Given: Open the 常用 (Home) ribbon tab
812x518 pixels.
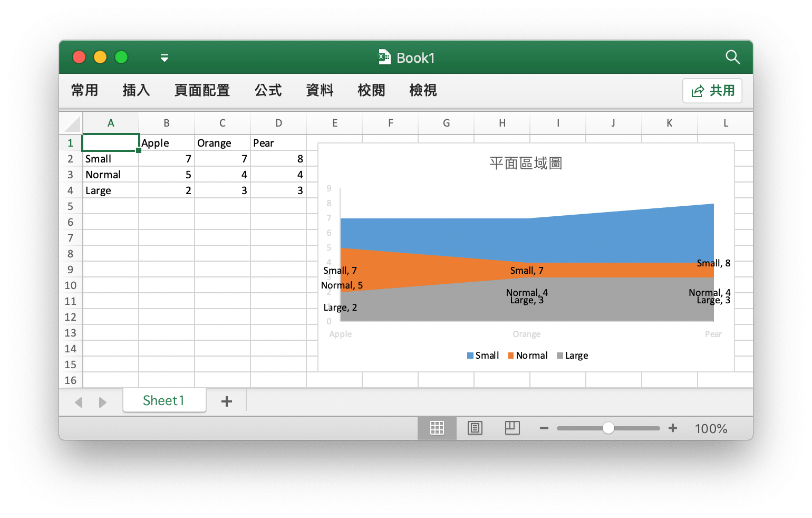Looking at the screenshot, I should [x=85, y=91].
